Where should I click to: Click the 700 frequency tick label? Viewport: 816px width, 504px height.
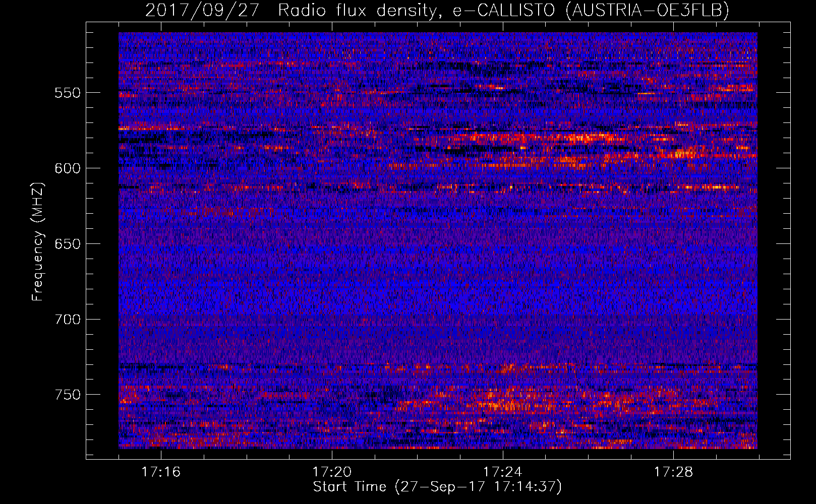(68, 320)
